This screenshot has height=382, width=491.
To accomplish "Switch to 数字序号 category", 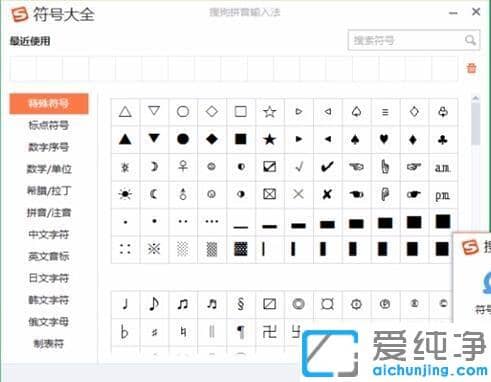I will click(49, 147).
